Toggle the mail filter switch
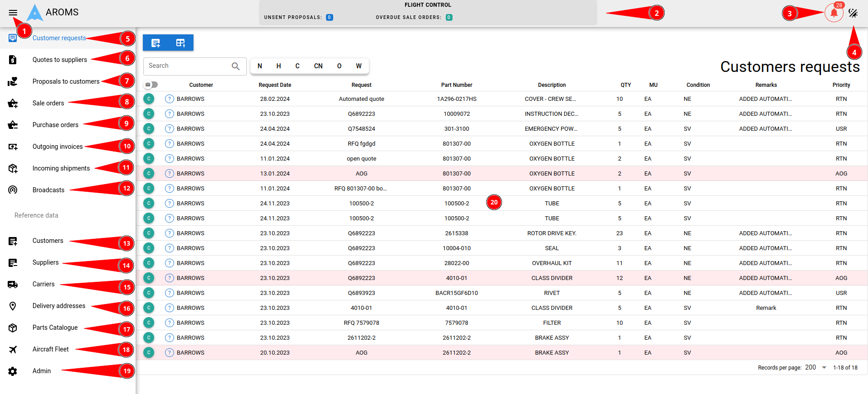 pyautogui.click(x=151, y=85)
